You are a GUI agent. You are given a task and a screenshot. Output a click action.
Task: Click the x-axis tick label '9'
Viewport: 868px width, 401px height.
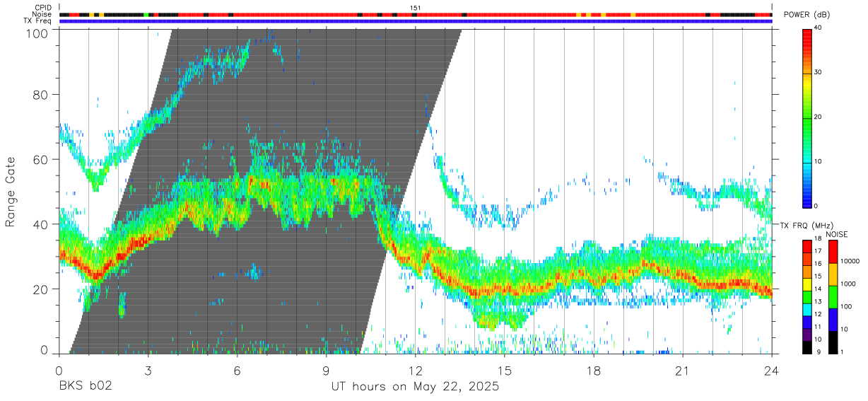(326, 371)
